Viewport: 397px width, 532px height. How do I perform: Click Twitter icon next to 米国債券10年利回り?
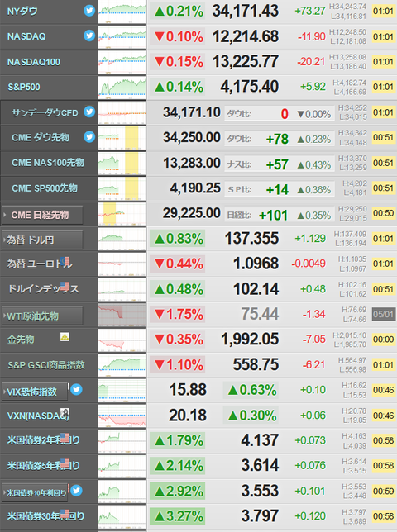(x=76, y=490)
